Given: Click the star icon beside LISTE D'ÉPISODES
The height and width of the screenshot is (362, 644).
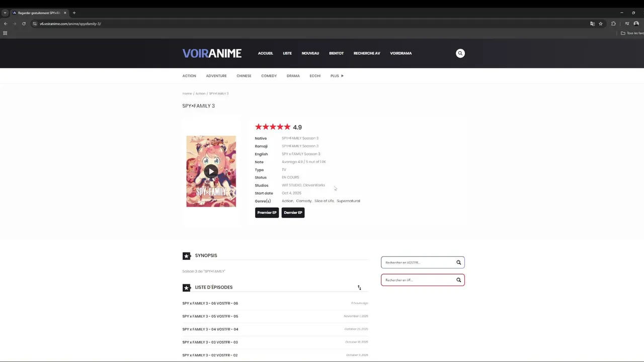Looking at the screenshot, I should tap(187, 288).
